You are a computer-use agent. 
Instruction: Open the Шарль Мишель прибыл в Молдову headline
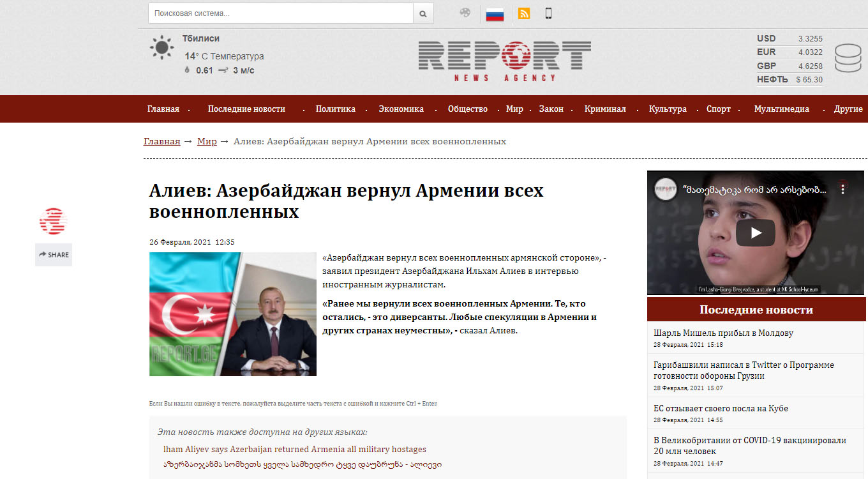point(723,333)
